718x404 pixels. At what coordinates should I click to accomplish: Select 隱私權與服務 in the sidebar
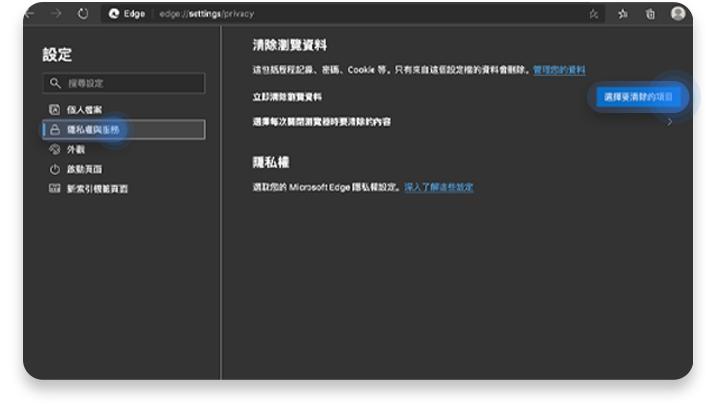point(124,130)
